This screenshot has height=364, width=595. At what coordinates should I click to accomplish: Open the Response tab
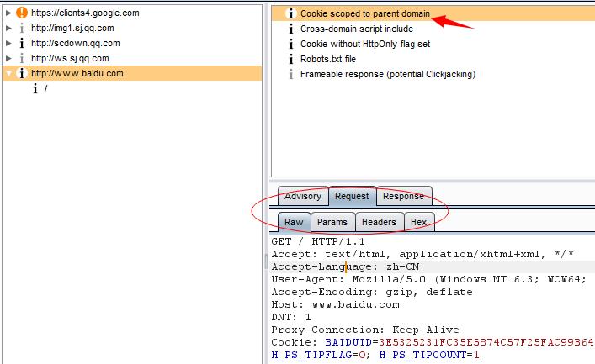pos(403,197)
